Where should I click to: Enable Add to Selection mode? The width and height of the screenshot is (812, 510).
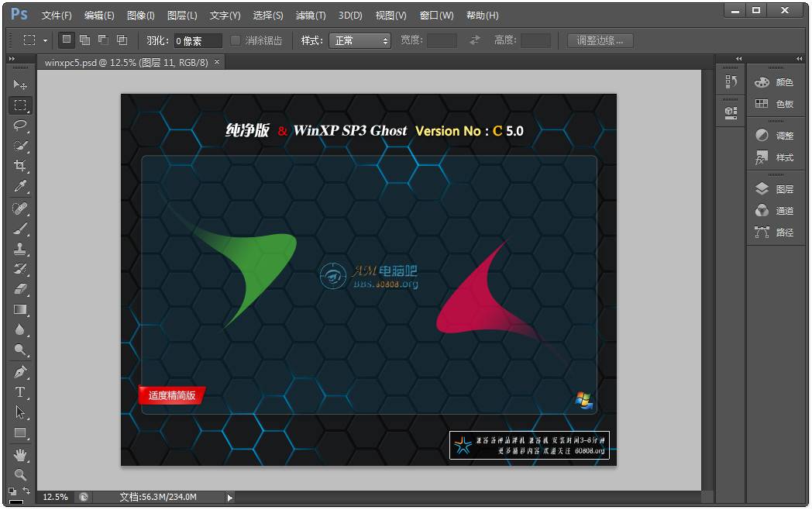(85, 40)
